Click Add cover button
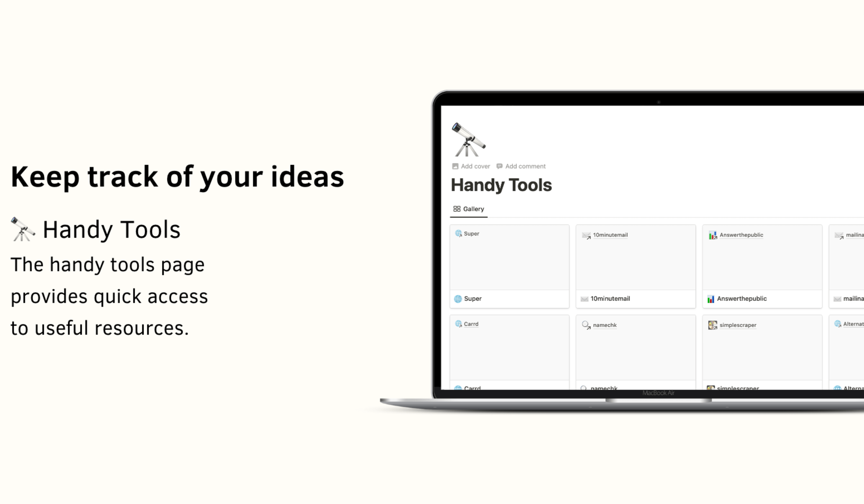Viewport: 864px width, 504px height. (471, 166)
